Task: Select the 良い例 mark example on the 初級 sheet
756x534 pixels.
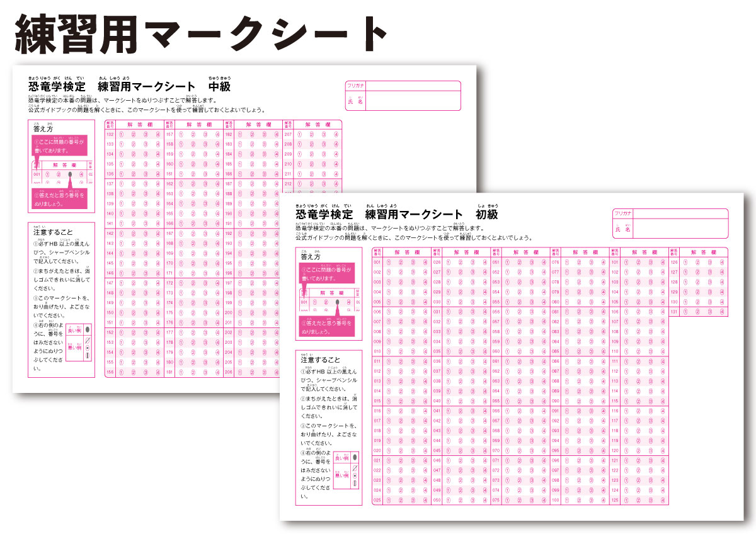Action: [x=342, y=457]
